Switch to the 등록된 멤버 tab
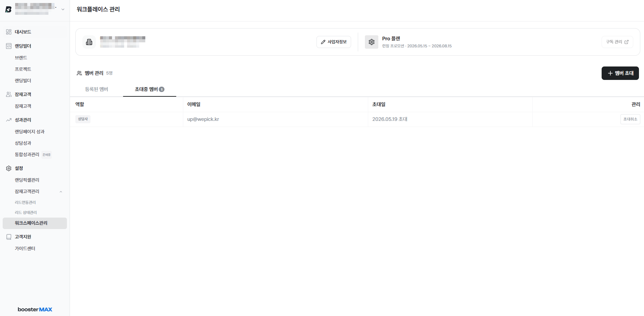The width and height of the screenshot is (644, 316). [97, 89]
